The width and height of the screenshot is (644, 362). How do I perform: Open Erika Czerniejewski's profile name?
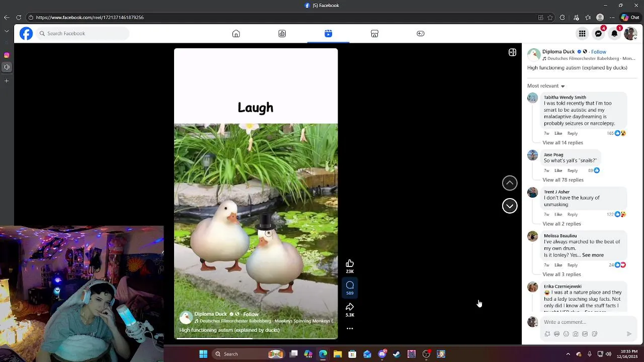[x=562, y=287]
